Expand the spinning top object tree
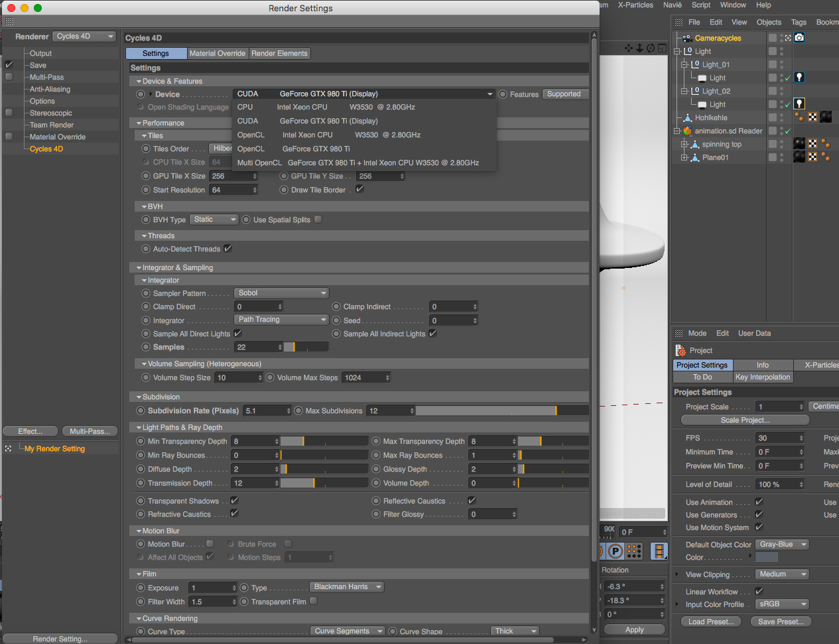The height and width of the screenshot is (644, 839). (684, 144)
